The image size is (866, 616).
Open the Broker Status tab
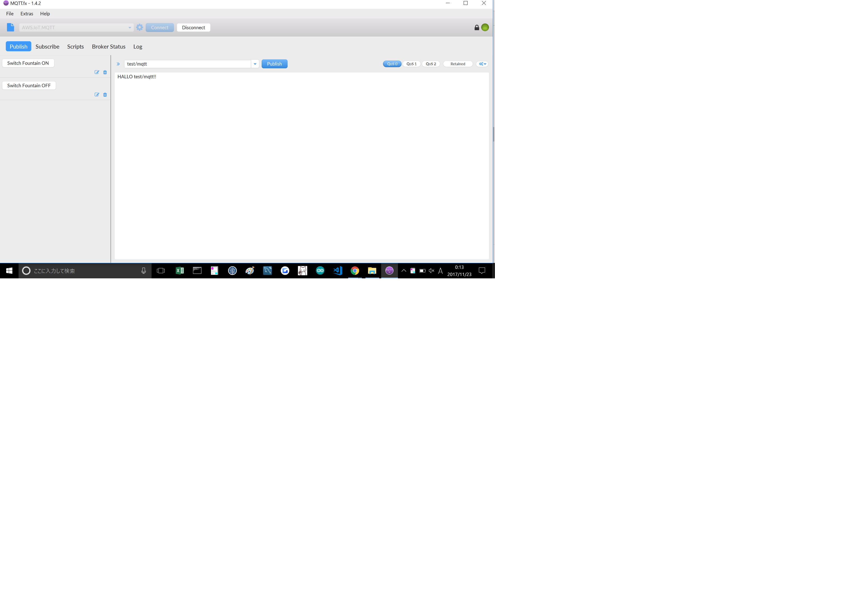pos(109,46)
